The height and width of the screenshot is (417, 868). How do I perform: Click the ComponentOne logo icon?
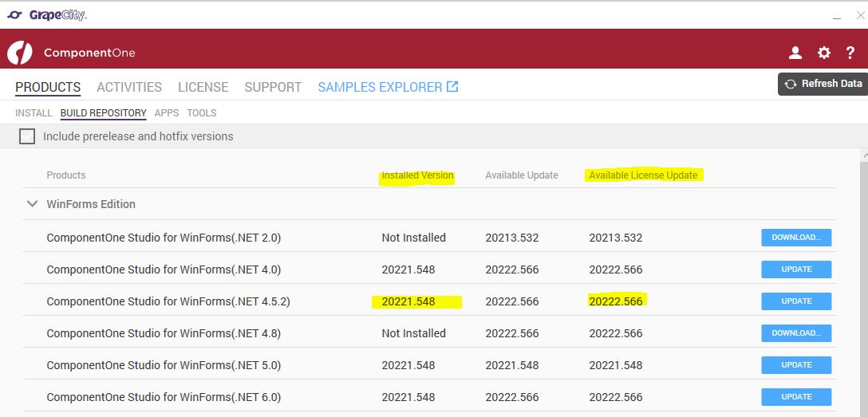point(19,53)
